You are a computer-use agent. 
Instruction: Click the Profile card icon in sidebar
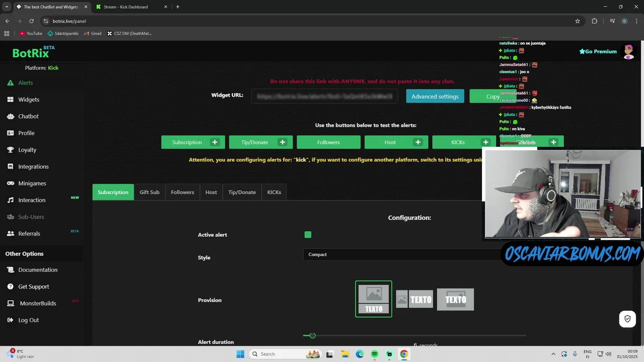[x=10, y=133]
